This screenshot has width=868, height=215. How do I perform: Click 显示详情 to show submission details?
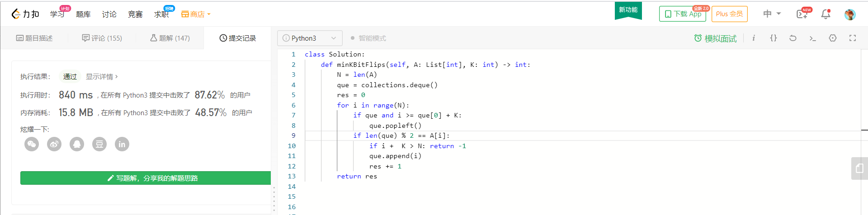pyautogui.click(x=102, y=77)
